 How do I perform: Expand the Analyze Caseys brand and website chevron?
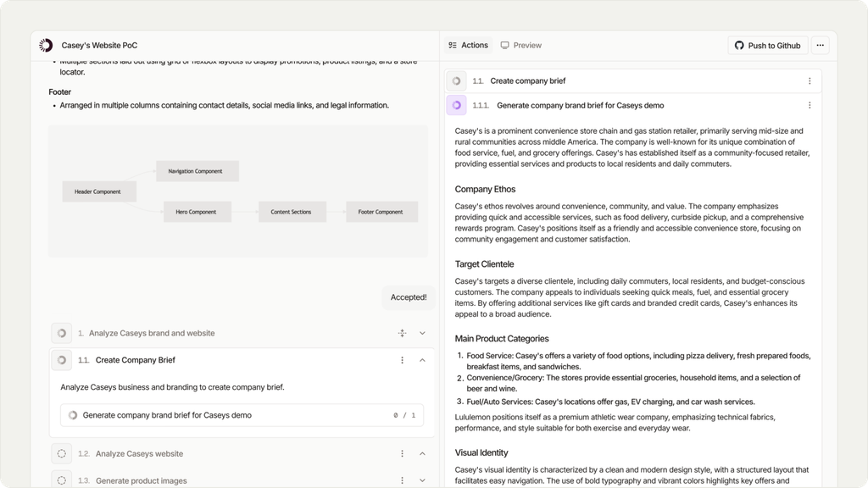(422, 333)
